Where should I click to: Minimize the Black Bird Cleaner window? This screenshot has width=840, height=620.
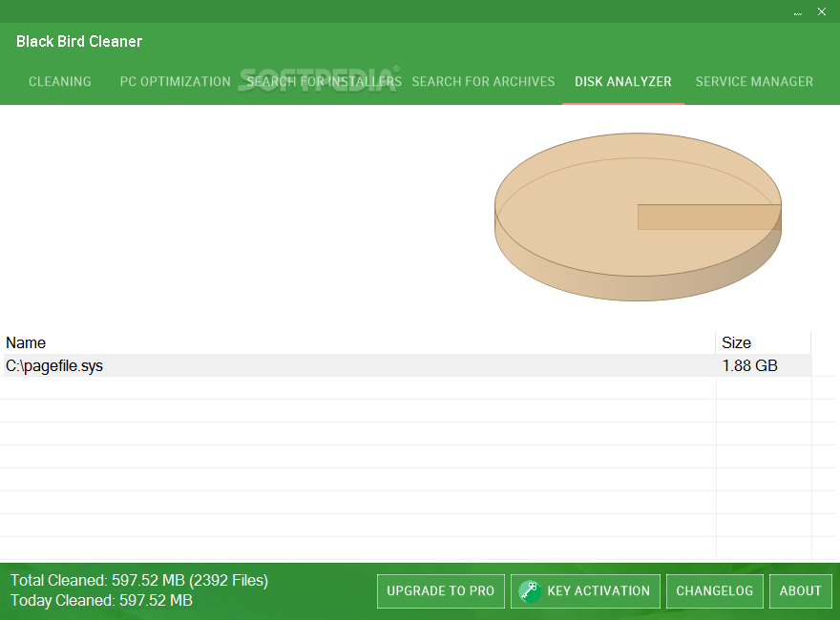(798, 11)
